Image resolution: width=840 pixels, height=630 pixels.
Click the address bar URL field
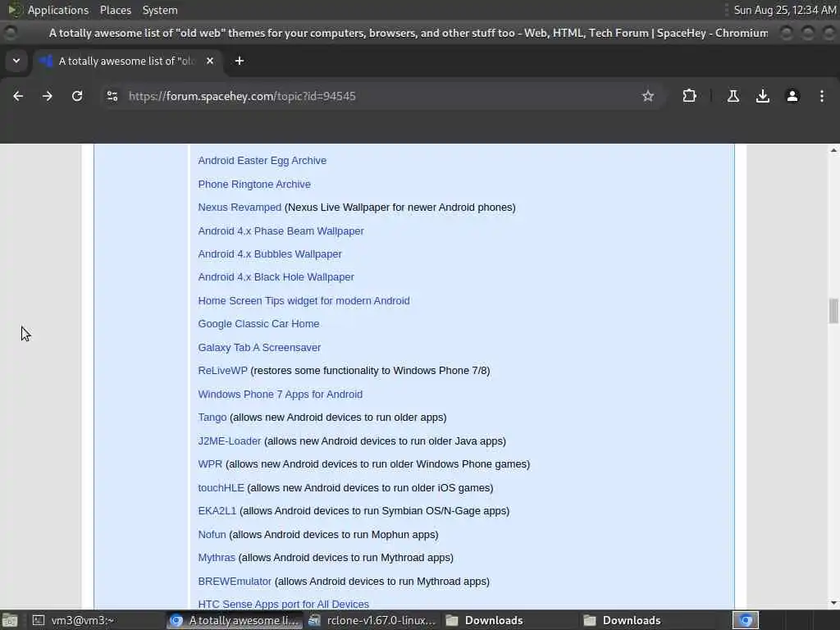(x=375, y=96)
